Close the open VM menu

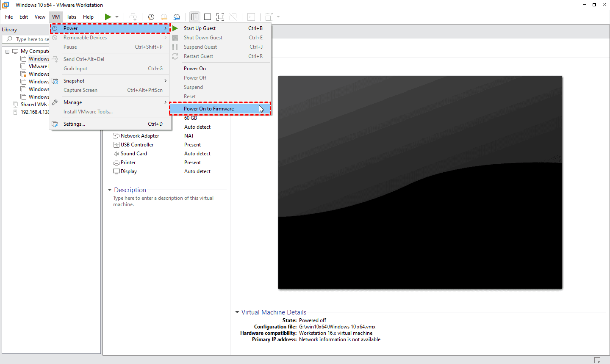(56, 17)
